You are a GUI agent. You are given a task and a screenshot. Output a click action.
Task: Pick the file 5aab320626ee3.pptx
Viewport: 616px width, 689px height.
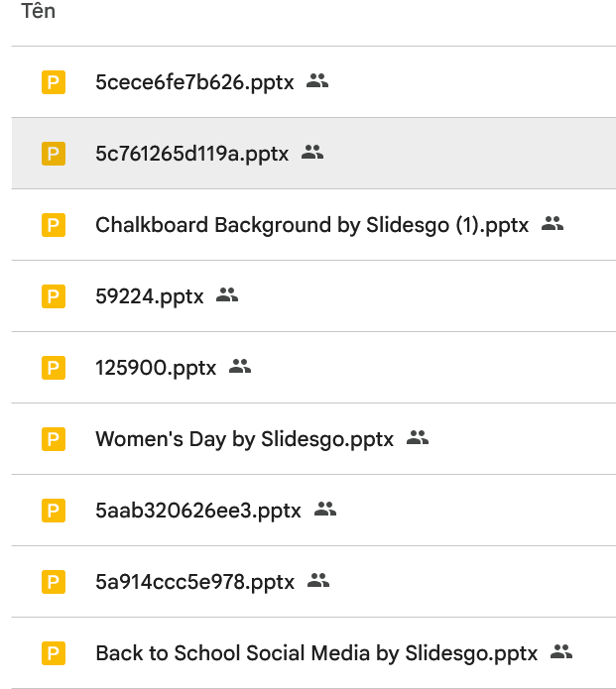point(197,511)
